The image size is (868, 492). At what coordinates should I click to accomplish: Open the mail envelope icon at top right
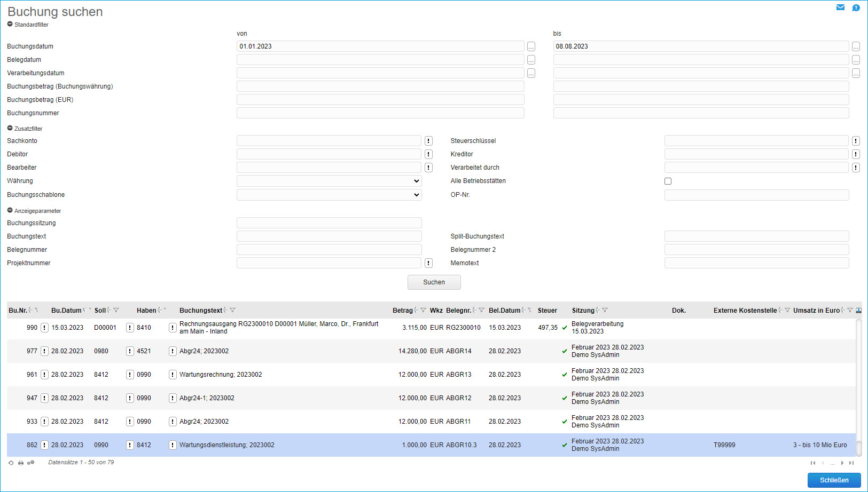click(x=840, y=7)
